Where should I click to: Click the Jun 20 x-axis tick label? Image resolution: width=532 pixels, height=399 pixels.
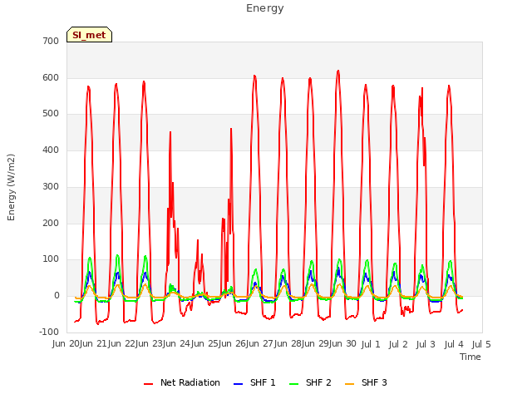click(x=66, y=344)
